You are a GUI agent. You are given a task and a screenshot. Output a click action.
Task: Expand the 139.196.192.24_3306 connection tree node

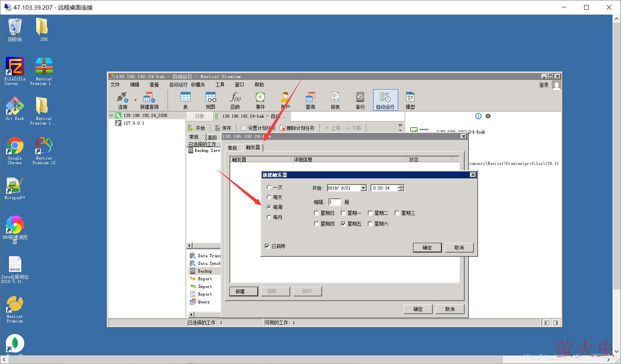pyautogui.click(x=111, y=115)
